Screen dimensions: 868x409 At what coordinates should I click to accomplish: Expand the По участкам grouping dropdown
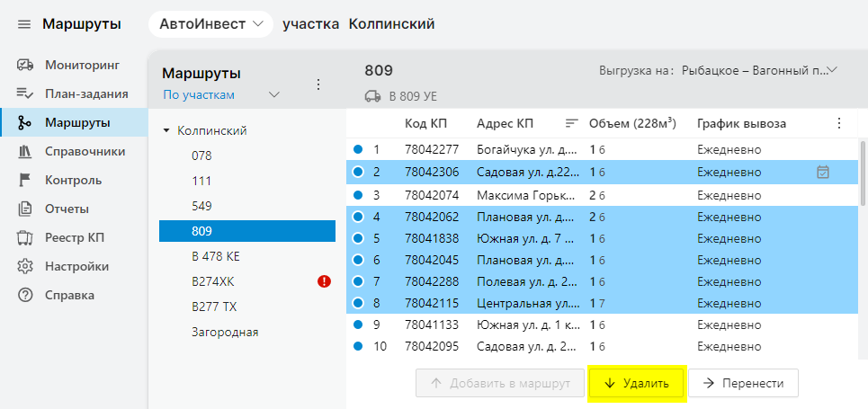274,94
